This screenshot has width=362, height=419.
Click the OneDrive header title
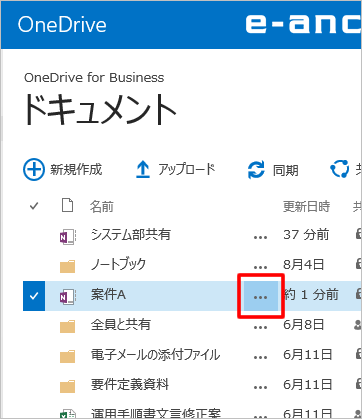click(x=62, y=25)
